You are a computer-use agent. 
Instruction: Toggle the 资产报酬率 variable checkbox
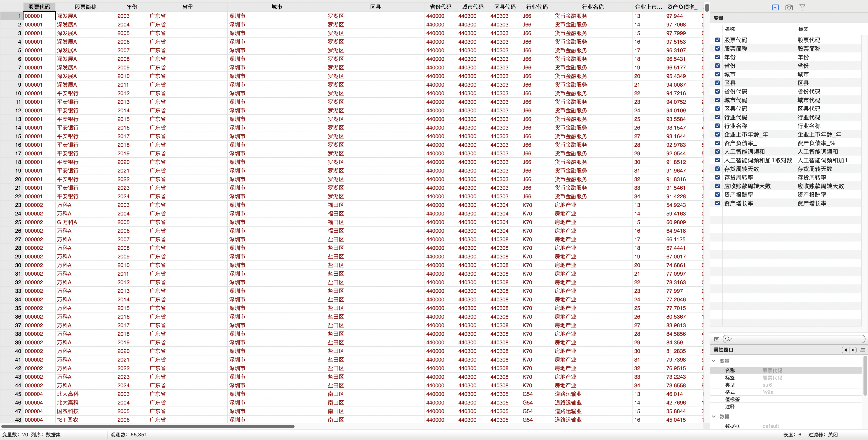(717, 194)
